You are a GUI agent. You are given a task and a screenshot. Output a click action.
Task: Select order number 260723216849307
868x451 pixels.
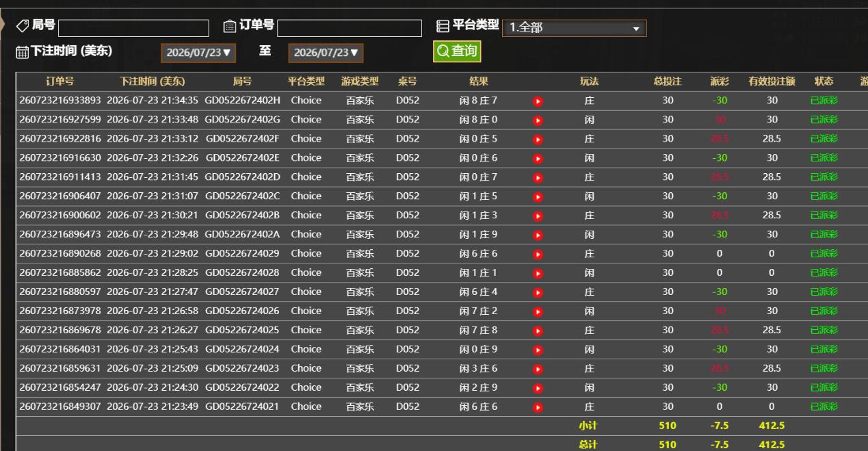click(60, 407)
